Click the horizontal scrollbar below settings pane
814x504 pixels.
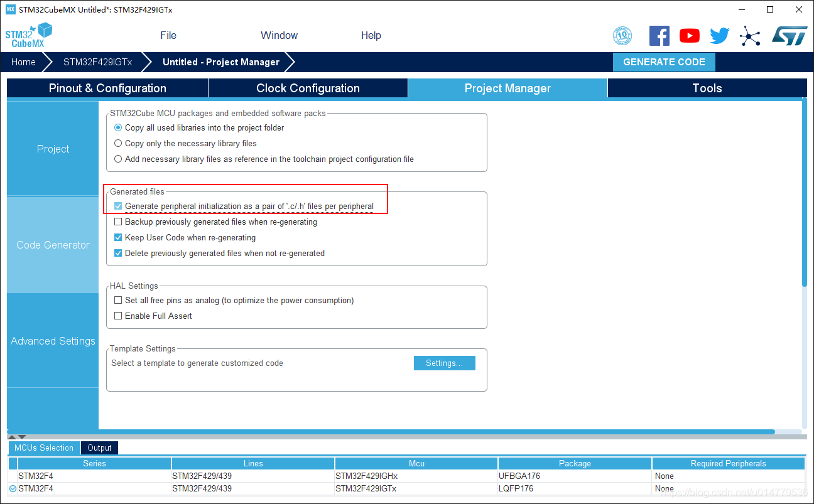click(x=391, y=432)
